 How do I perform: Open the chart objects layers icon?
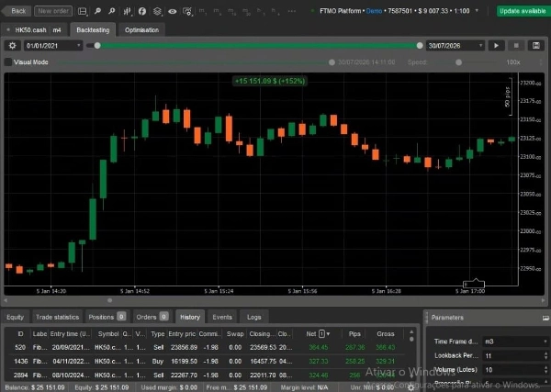(x=157, y=11)
